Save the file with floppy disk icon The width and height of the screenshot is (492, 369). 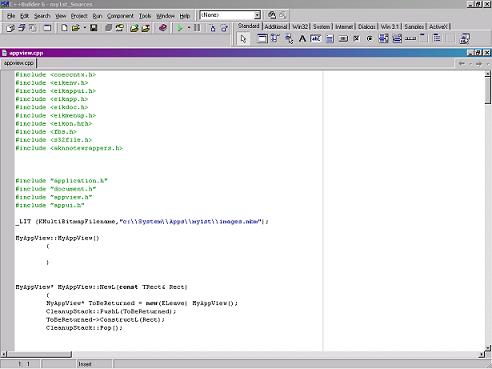tap(94, 28)
